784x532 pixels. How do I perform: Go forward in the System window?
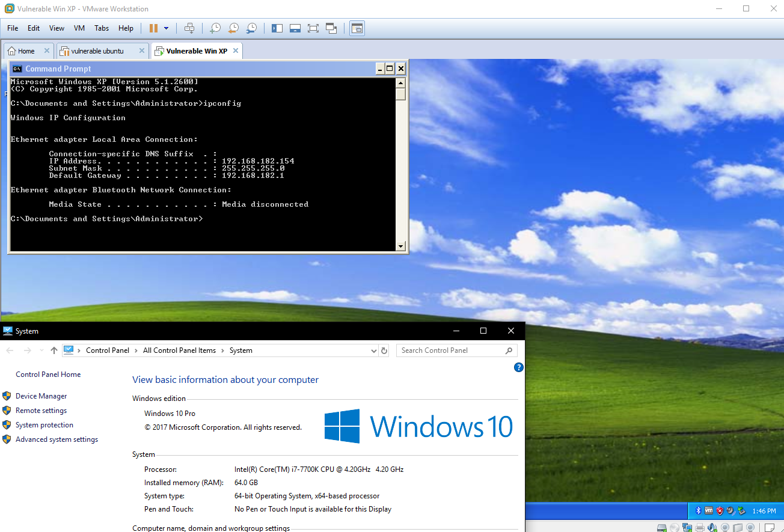pyautogui.click(x=28, y=350)
